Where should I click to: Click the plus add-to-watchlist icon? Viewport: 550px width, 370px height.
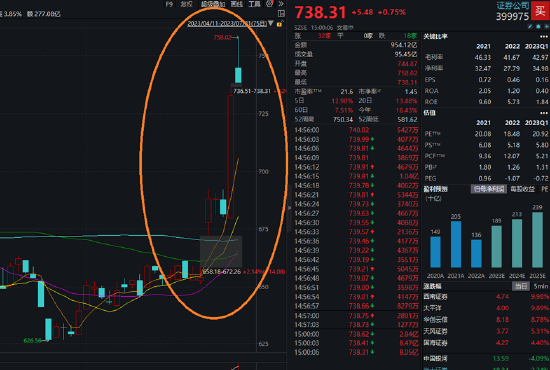click(x=546, y=27)
